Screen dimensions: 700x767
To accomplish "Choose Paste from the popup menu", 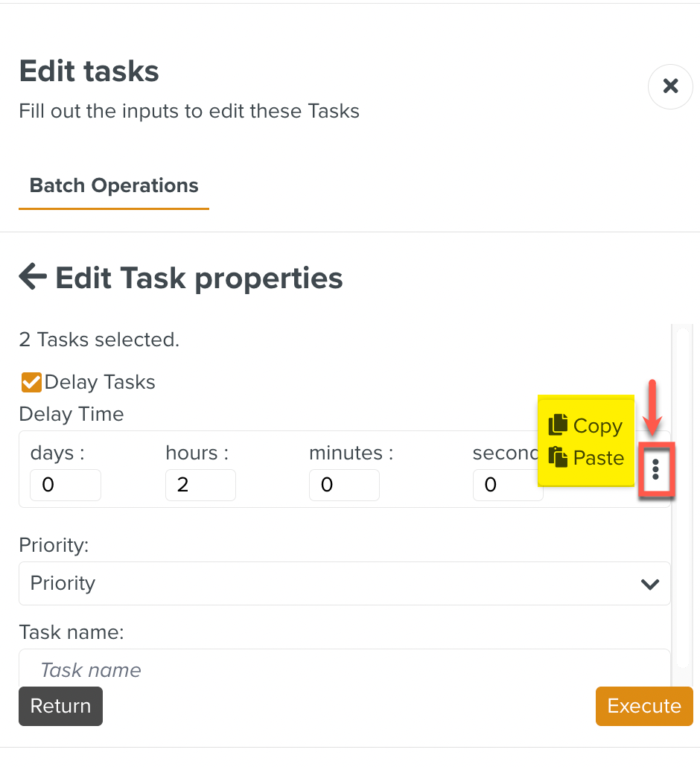I will click(x=598, y=457).
